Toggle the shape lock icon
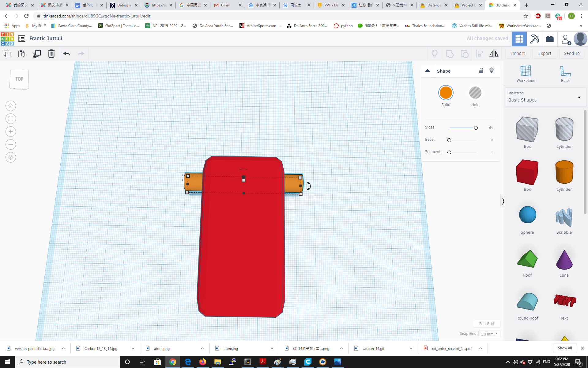The height and width of the screenshot is (368, 588). pos(481,71)
